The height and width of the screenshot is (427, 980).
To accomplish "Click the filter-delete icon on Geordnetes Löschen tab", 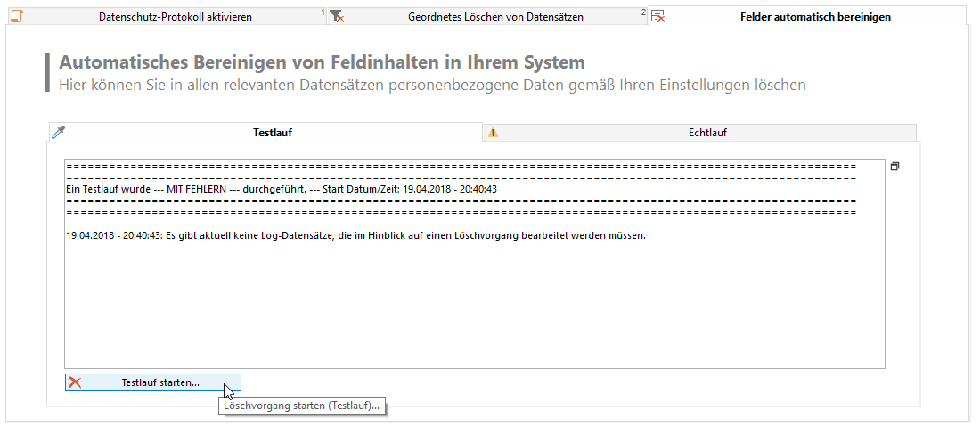I will click(336, 16).
